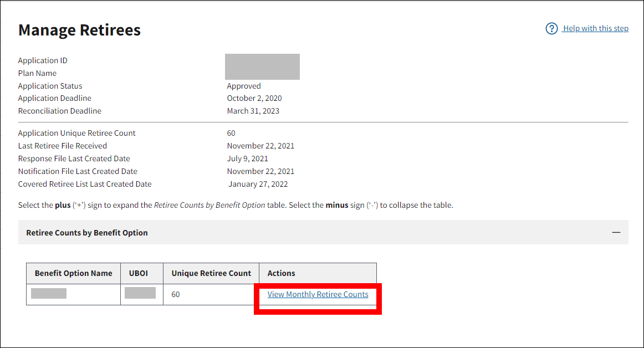Click the 60 count cell in the table

pyautogui.click(x=176, y=294)
